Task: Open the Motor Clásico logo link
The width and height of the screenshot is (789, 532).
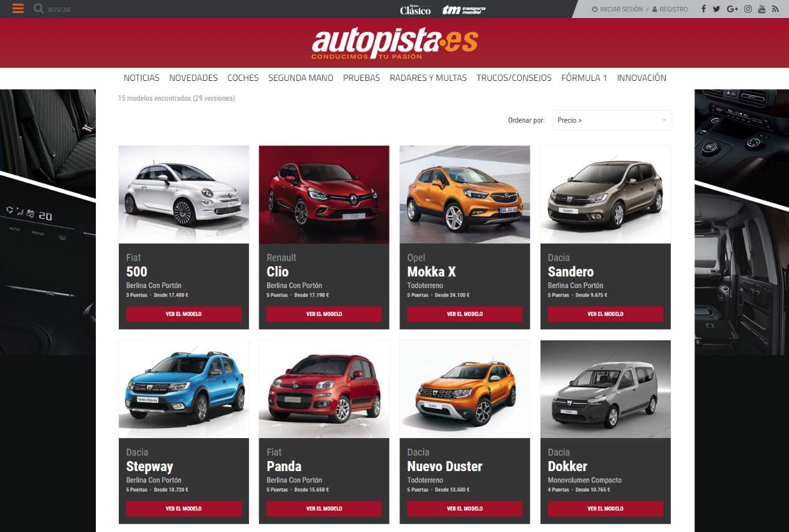Action: tap(415, 9)
